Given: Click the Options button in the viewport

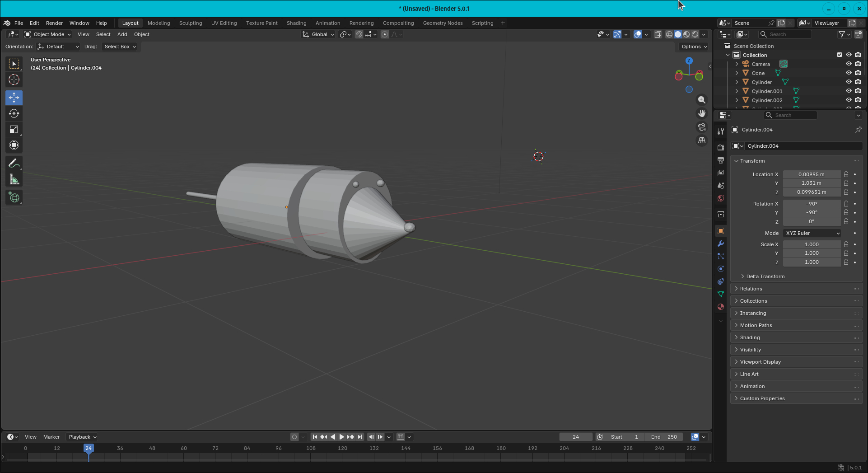Looking at the screenshot, I should coord(694,47).
